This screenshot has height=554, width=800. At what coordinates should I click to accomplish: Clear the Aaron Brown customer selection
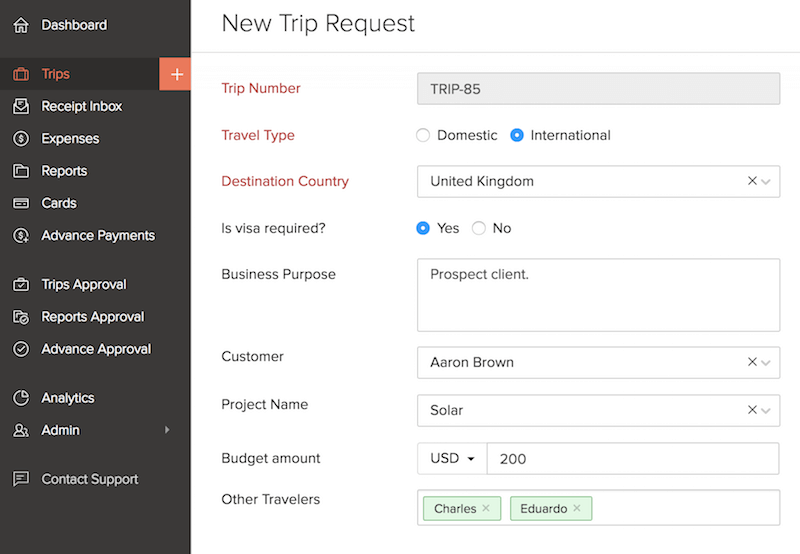(x=752, y=362)
